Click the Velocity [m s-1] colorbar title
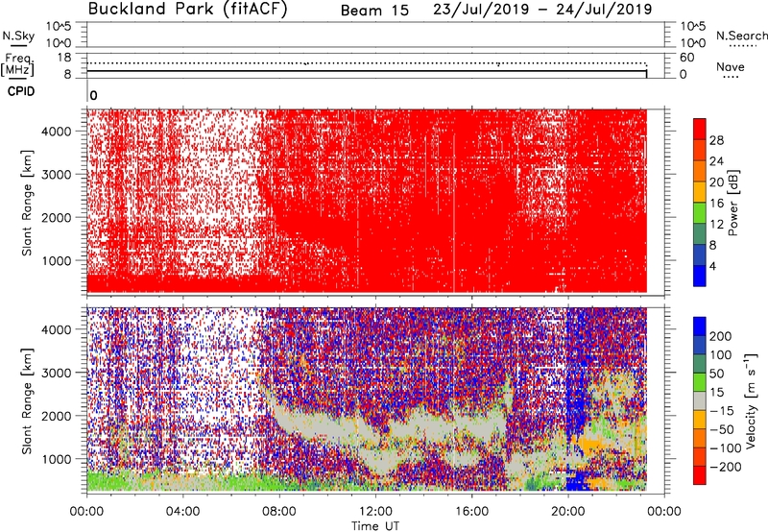The height and width of the screenshot is (532, 768). coord(752,401)
